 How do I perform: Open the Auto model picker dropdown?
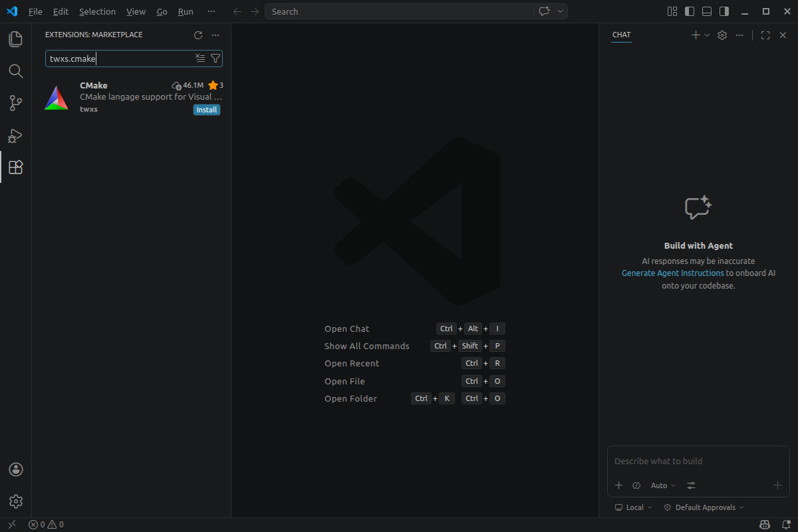663,485
